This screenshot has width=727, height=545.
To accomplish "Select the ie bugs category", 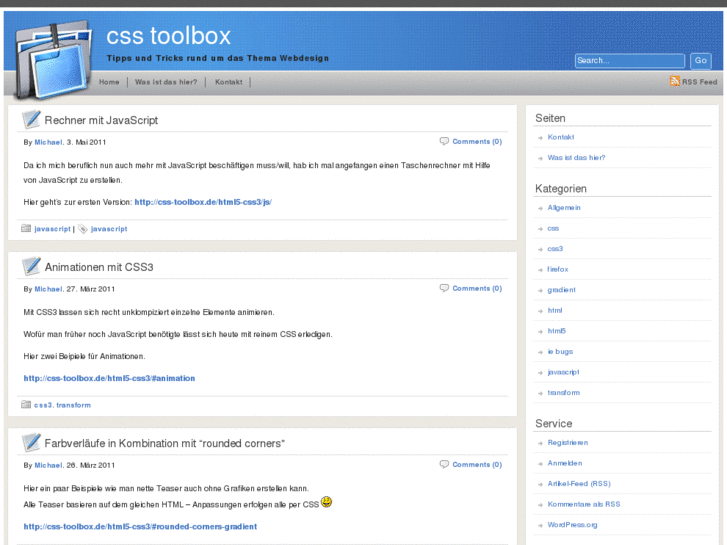I will click(x=560, y=352).
